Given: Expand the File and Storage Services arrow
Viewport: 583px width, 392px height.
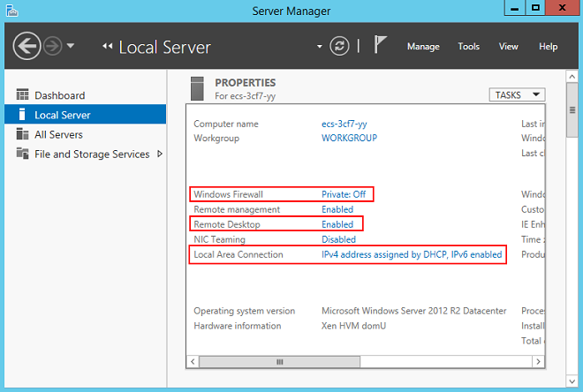Looking at the screenshot, I should pyautogui.click(x=160, y=154).
